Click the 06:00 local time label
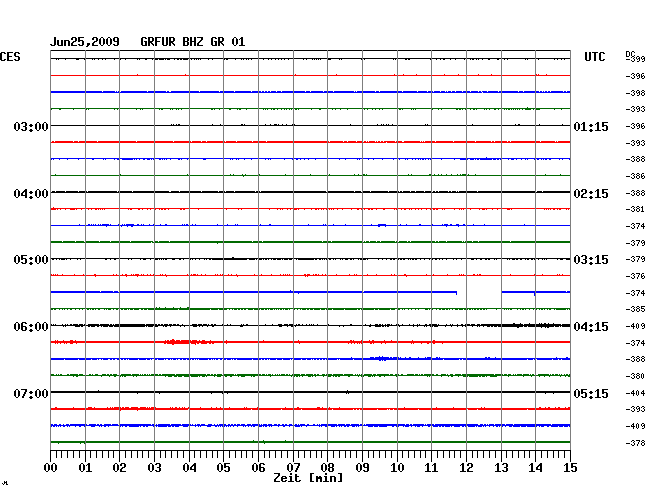Viewport: 650px width, 494px height. [31, 327]
